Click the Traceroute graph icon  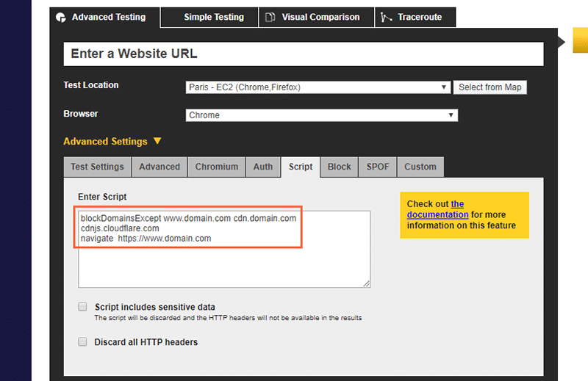387,18
